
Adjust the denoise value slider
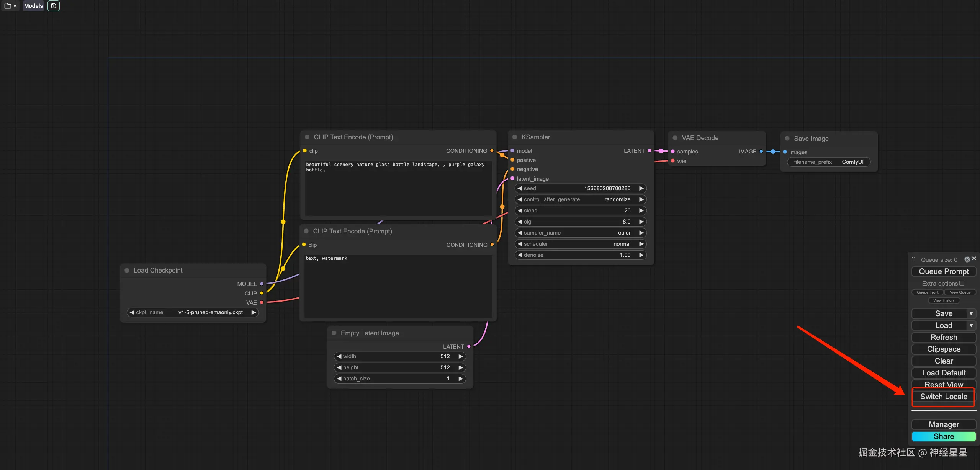click(x=580, y=255)
